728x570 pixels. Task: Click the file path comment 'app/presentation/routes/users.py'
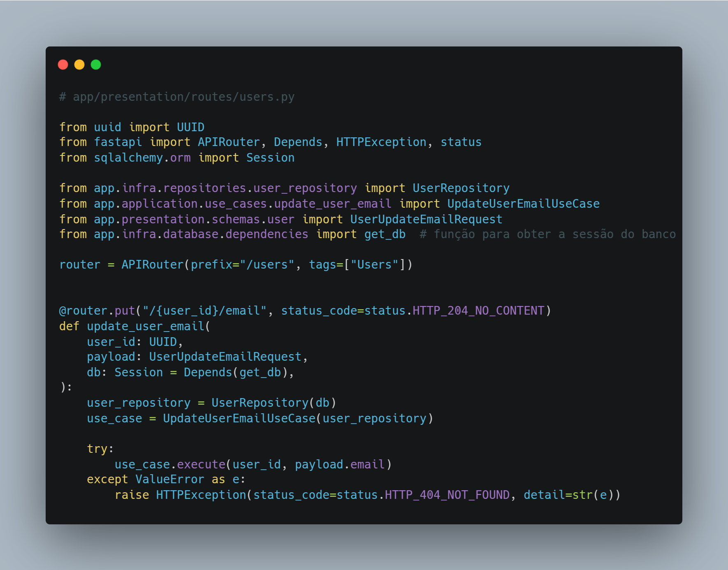click(x=184, y=97)
